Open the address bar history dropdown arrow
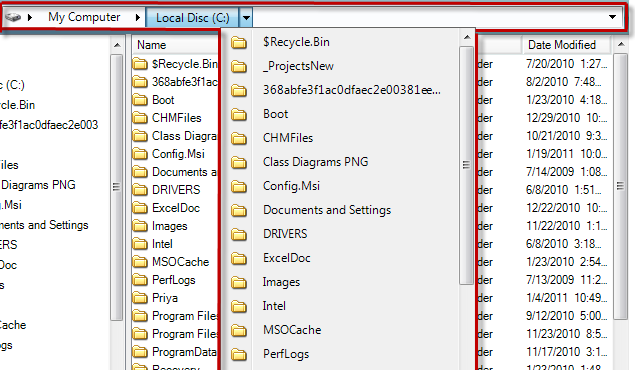 pos(612,17)
